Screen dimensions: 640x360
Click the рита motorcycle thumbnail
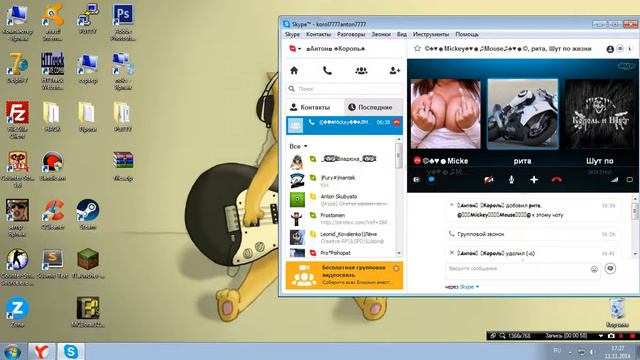click(x=523, y=114)
